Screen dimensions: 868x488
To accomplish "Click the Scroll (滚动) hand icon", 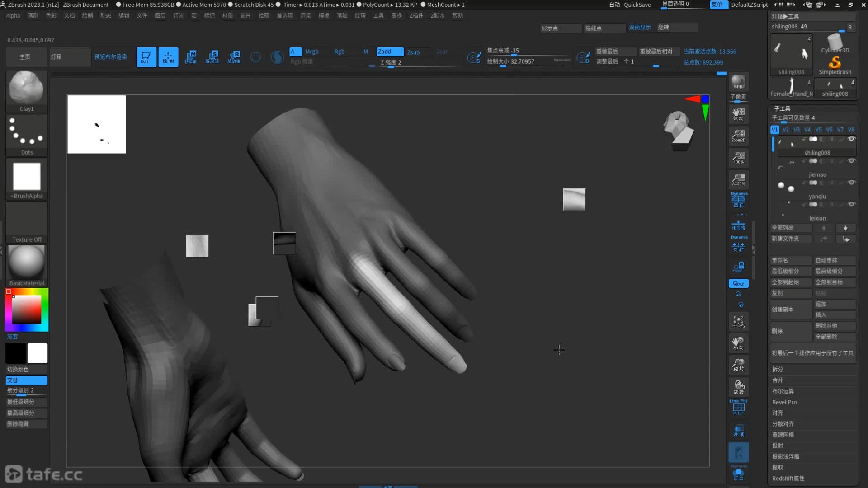I will pyautogui.click(x=738, y=114).
